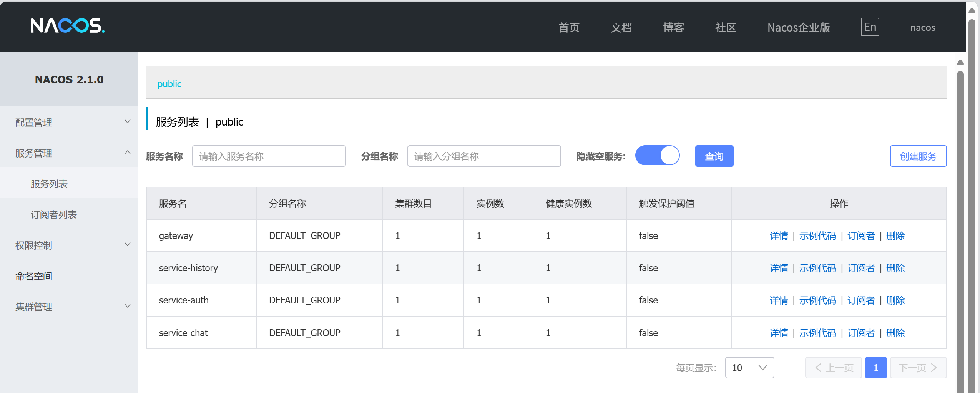Image resolution: width=980 pixels, height=393 pixels.
Task: Open 详情 for gateway service
Action: 779,235
